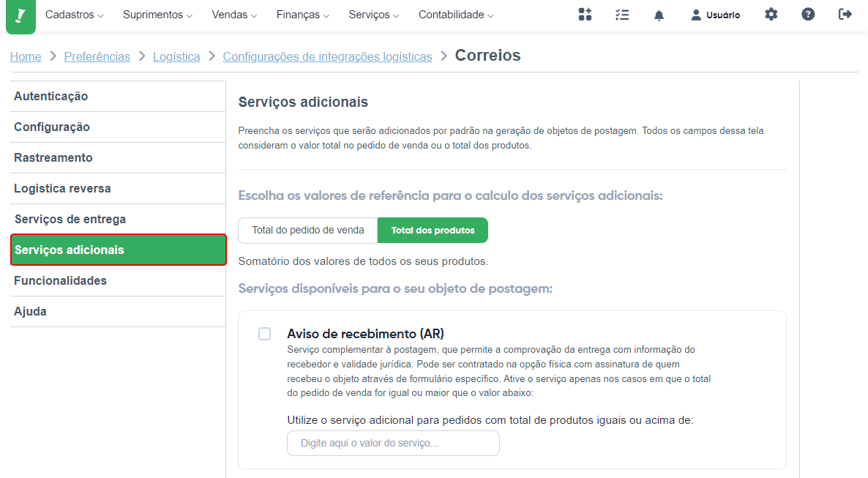Image resolution: width=868 pixels, height=478 pixels.
Task: Click the 'Somatório dos valores' description text
Action: (363, 261)
